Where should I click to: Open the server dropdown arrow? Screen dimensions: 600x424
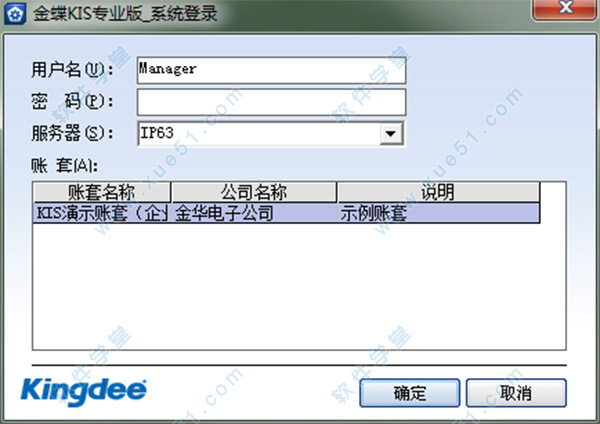391,134
